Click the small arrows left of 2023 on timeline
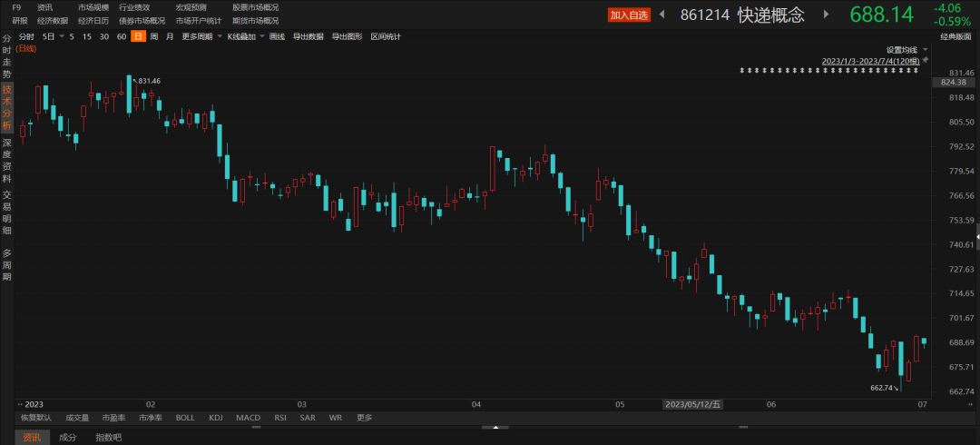Viewport: 980px width, 445px height. pyautogui.click(x=20, y=404)
